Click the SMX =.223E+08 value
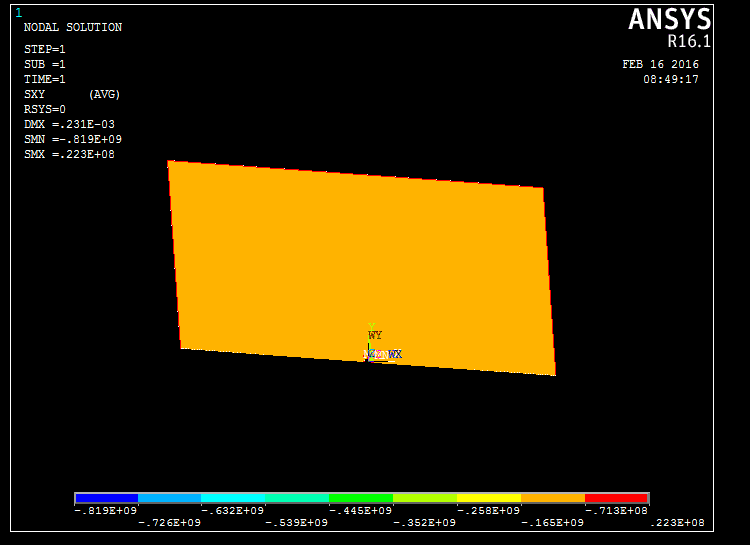 tap(69, 154)
